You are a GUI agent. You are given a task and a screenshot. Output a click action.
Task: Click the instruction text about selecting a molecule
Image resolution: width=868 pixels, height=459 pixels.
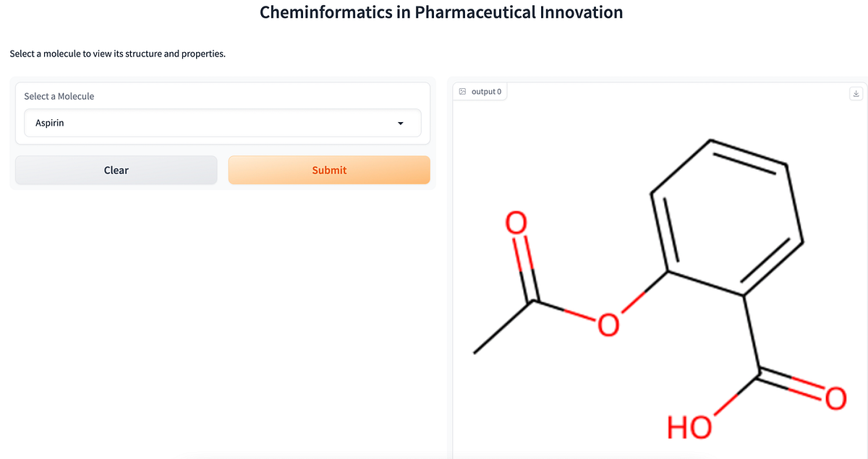coord(116,53)
